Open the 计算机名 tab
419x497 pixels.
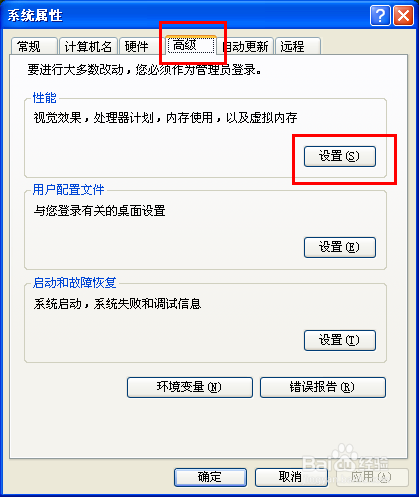click(88, 46)
